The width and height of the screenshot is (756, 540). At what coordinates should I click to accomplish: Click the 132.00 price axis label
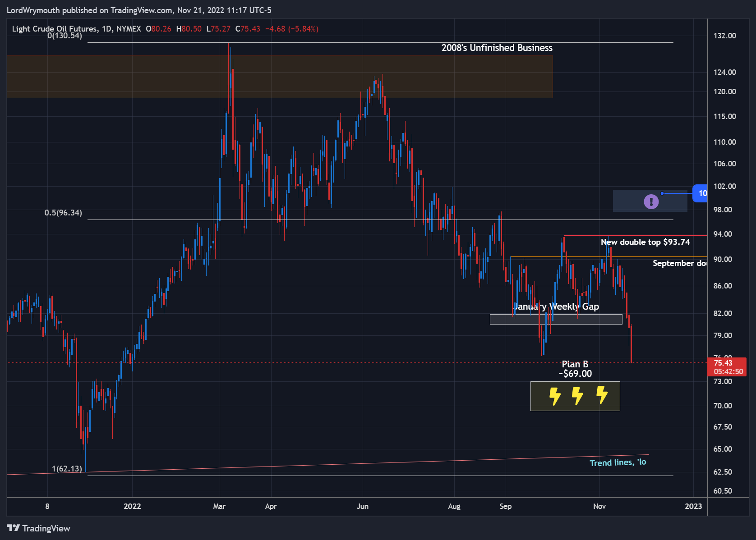point(724,36)
